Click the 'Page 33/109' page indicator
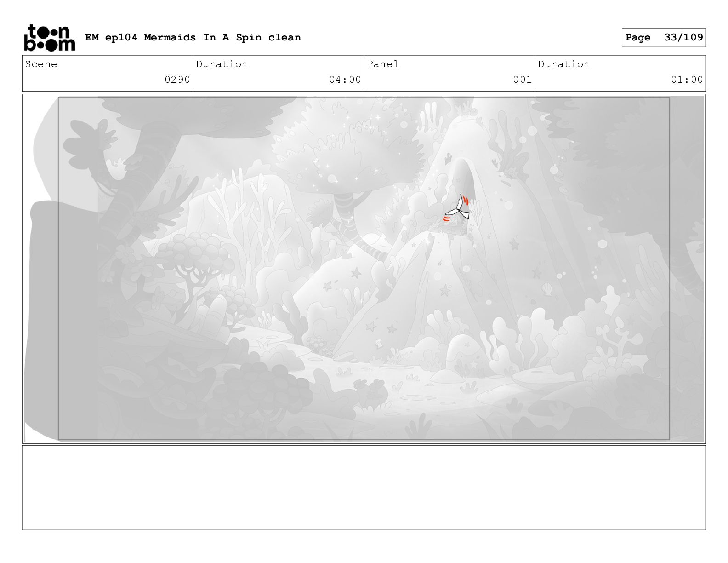Screen dimensions: 728x563 point(664,38)
